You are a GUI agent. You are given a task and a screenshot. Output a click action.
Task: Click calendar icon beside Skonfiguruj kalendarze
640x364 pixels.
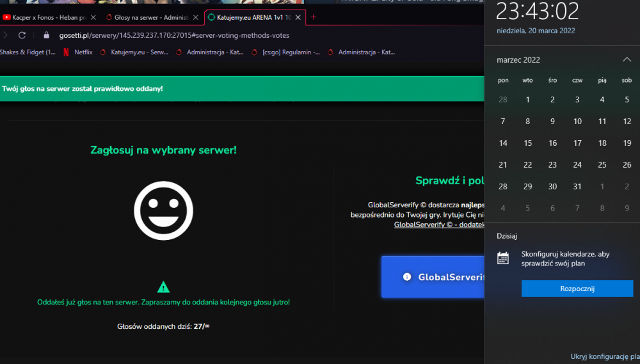tap(503, 258)
